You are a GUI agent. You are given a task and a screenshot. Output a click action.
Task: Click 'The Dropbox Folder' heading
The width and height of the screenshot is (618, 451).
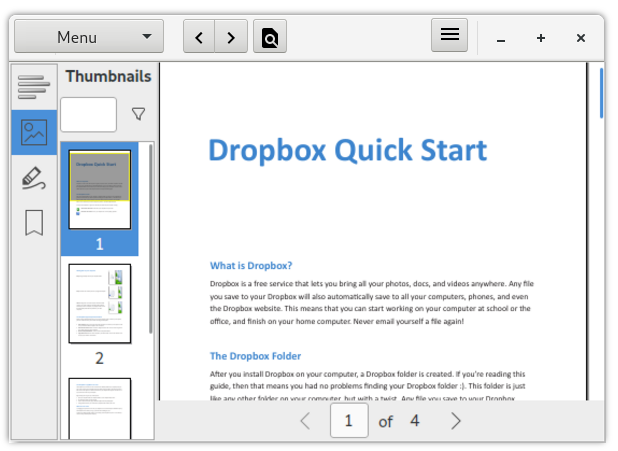pyautogui.click(x=255, y=356)
